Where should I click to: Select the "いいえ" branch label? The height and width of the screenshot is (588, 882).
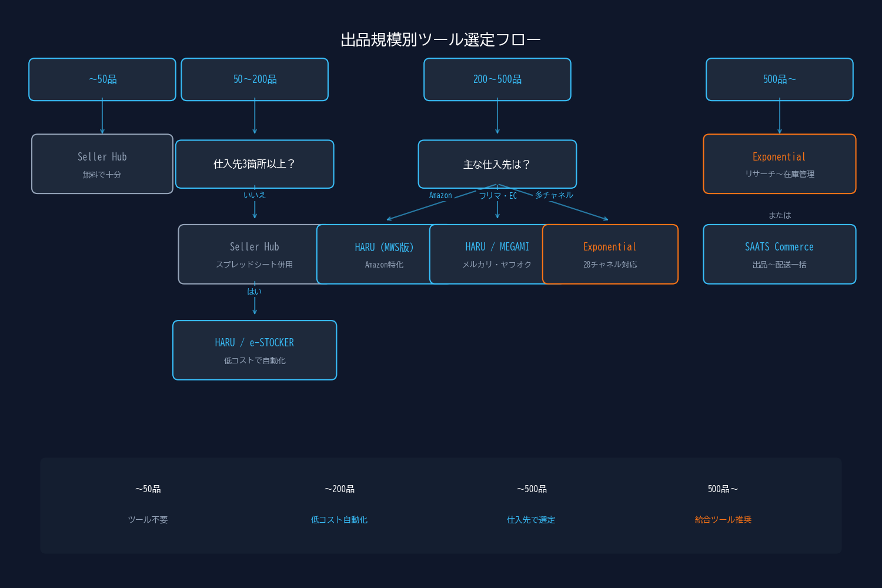[x=255, y=195]
